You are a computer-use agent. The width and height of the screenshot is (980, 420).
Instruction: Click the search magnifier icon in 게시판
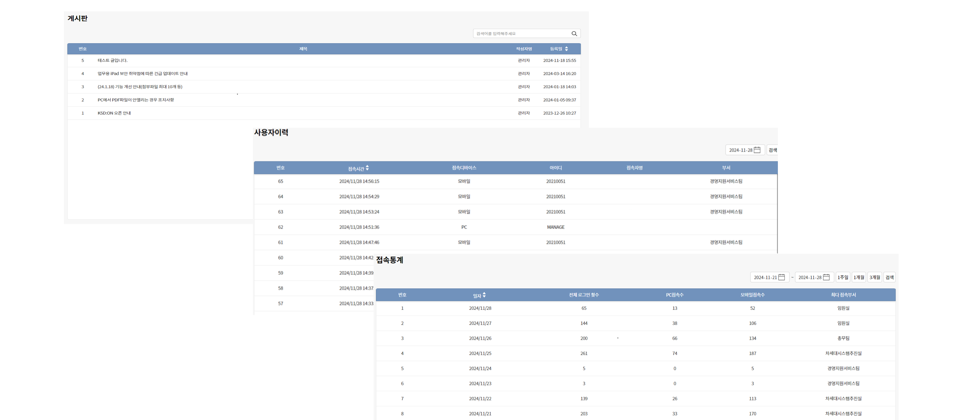pyautogui.click(x=574, y=34)
